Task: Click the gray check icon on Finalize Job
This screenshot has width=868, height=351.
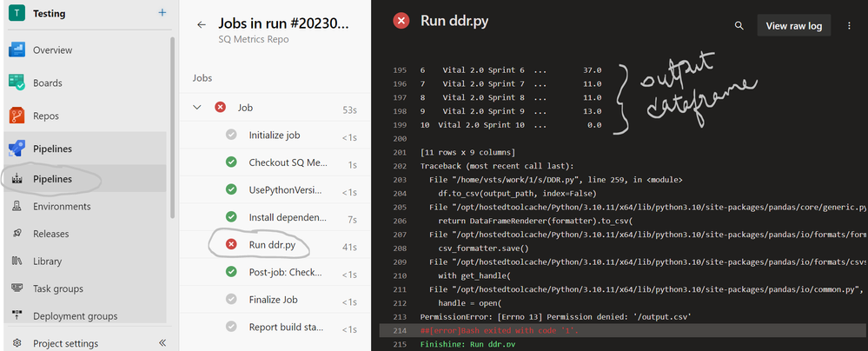Action: (231, 299)
